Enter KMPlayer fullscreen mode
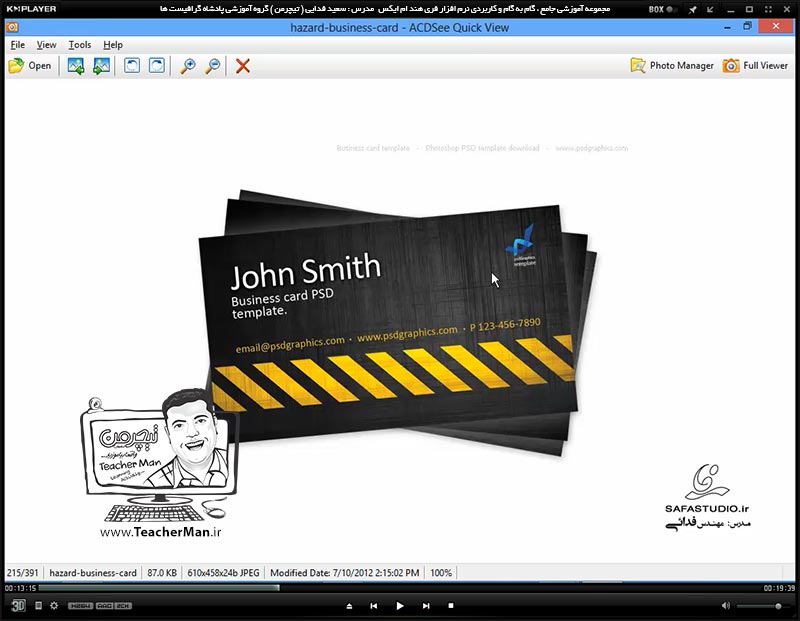800x621 pixels. 768,9
